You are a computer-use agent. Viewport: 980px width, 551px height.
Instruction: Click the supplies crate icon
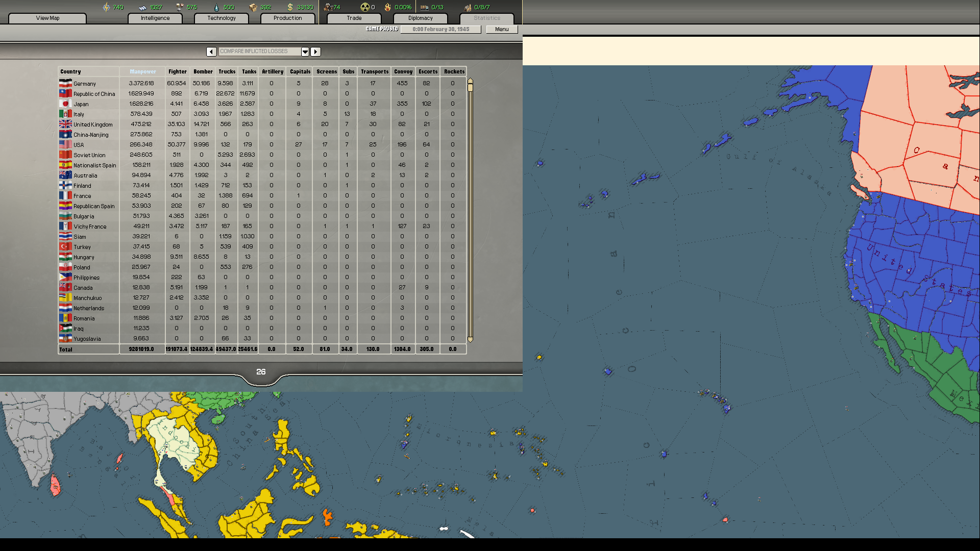coord(254,7)
